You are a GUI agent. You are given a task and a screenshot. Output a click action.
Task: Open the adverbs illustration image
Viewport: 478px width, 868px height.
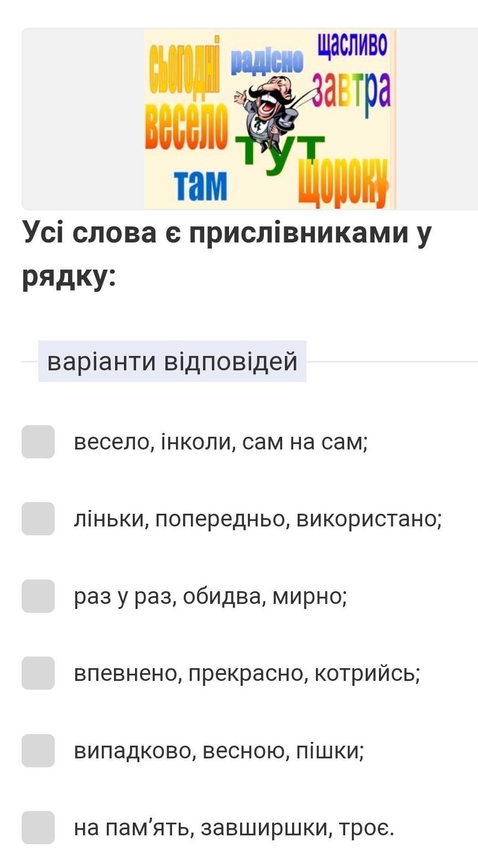(270, 119)
